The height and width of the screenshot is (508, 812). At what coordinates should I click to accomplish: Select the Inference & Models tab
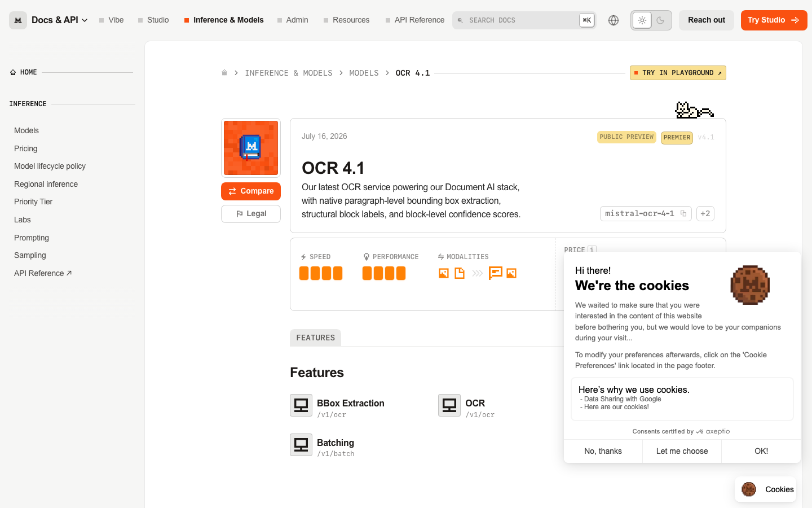pos(224,20)
